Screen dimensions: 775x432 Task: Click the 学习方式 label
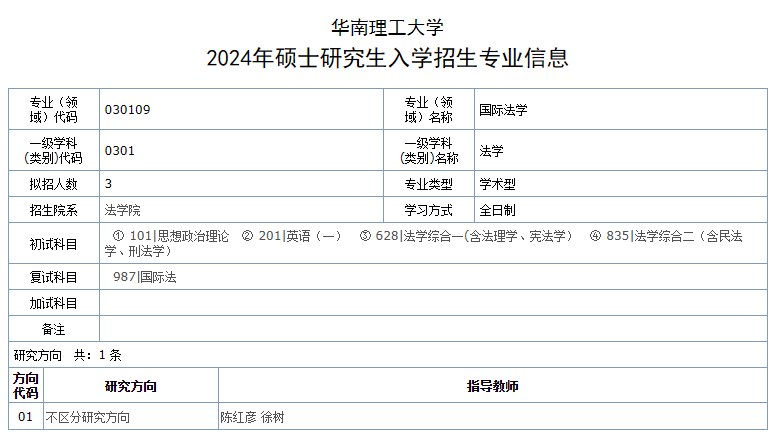tap(429, 210)
